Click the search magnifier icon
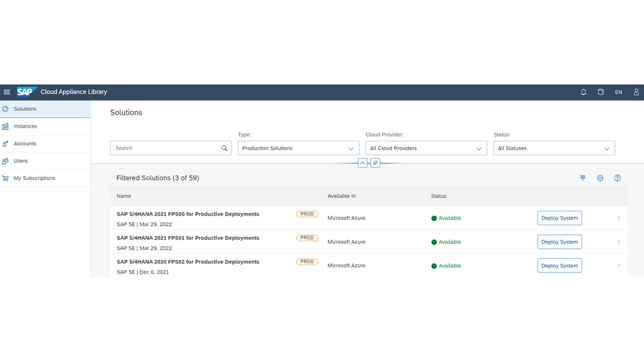Viewport: 644px width, 362px height. coord(224,148)
